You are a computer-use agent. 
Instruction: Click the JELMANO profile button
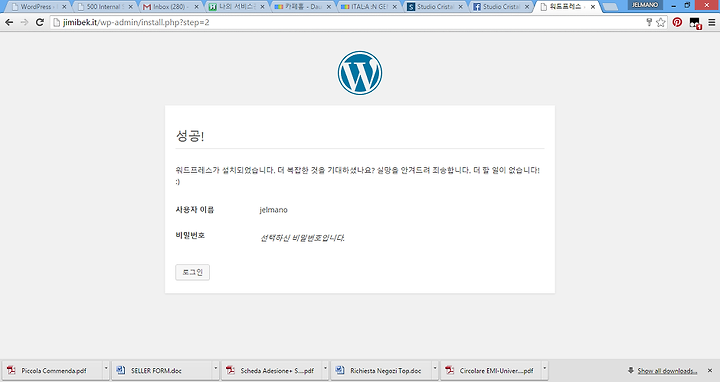tap(645, 5)
